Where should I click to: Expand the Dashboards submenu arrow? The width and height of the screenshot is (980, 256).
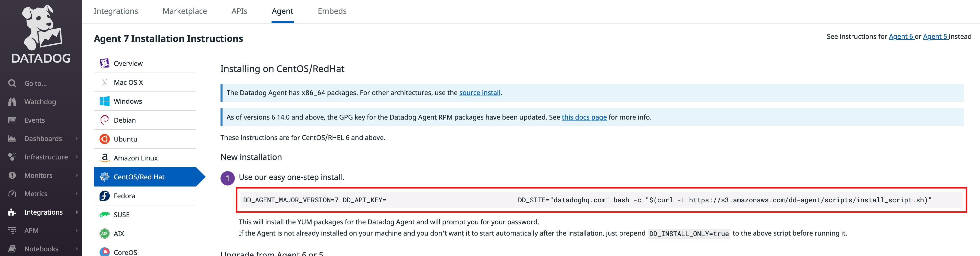pyautogui.click(x=77, y=138)
